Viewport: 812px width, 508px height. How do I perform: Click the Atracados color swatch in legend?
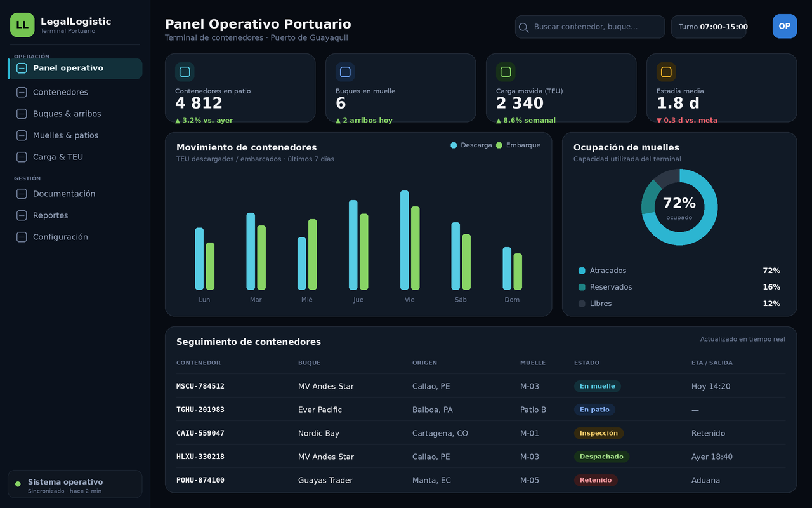[x=582, y=271]
